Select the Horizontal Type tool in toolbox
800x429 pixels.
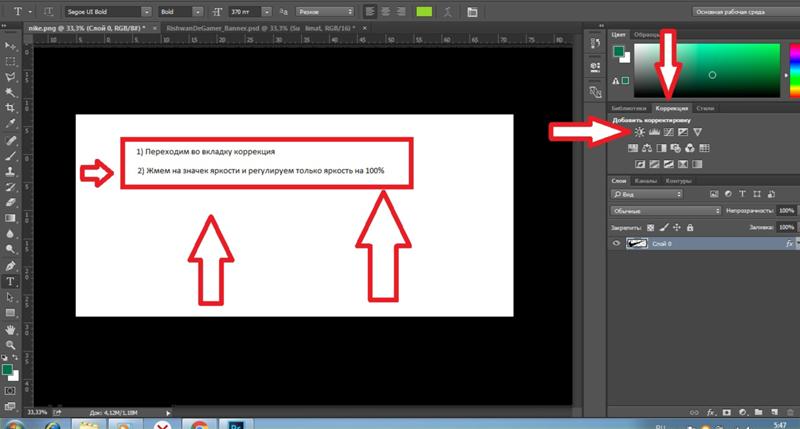coord(10,282)
